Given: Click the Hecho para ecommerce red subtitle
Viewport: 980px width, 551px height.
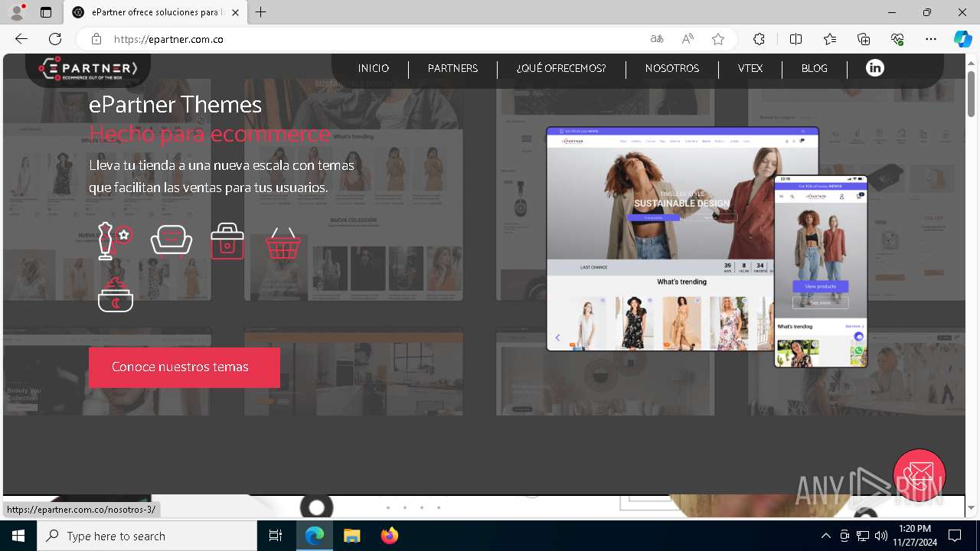Looking at the screenshot, I should (210, 134).
